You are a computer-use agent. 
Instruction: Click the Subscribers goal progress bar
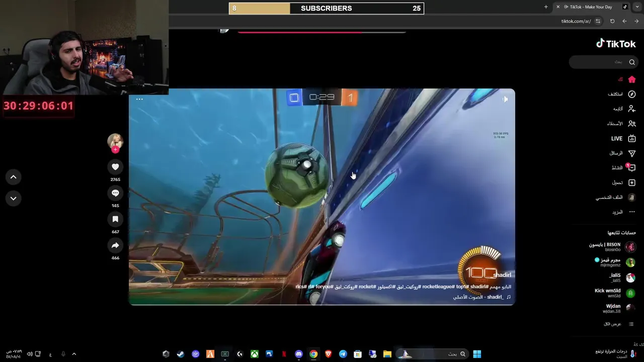point(327,8)
